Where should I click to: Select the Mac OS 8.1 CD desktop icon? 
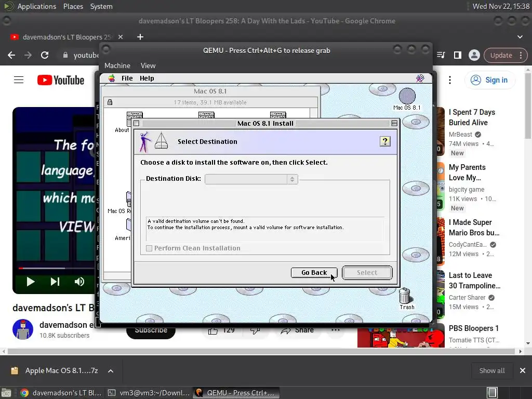[x=407, y=99]
